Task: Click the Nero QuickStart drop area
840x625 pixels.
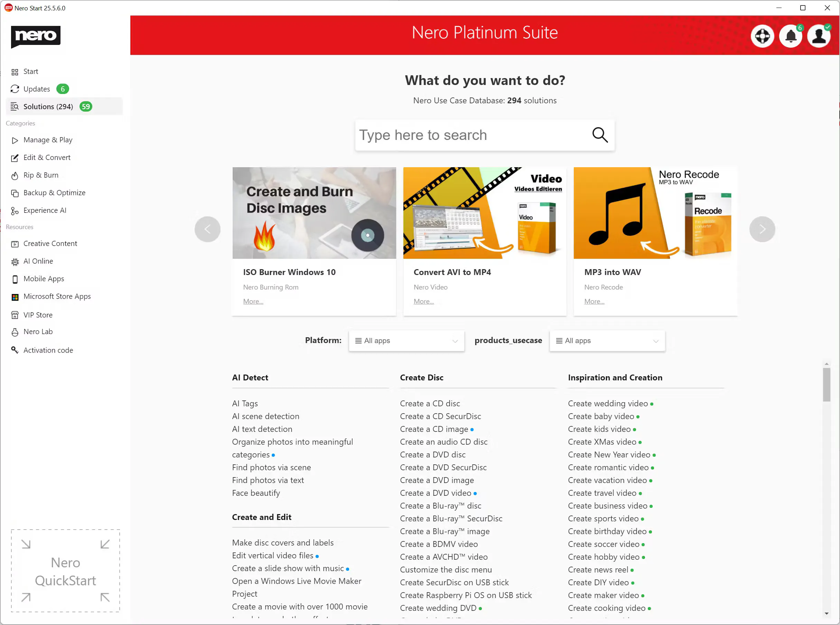Action: click(x=65, y=570)
